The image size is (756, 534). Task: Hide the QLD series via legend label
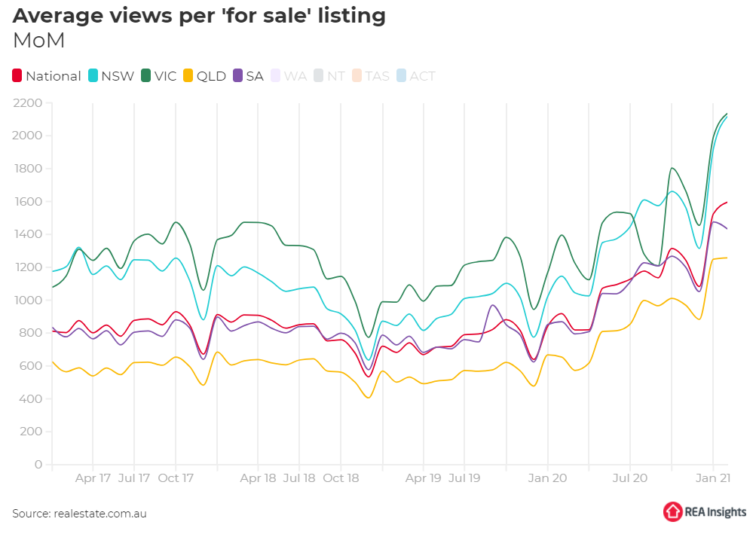tap(211, 76)
